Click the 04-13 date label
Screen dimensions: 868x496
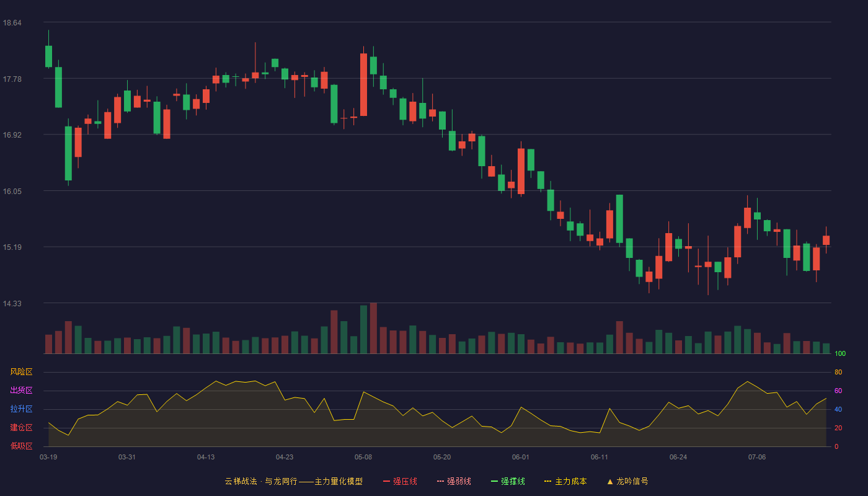pos(206,457)
